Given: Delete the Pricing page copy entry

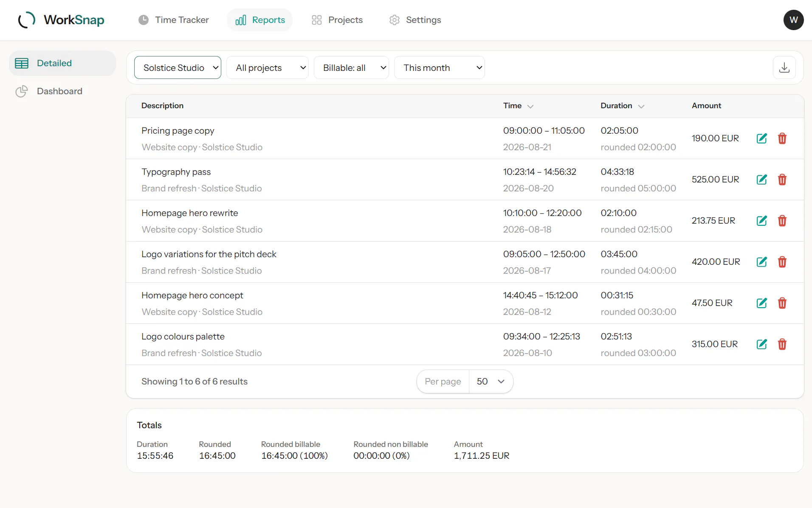Looking at the screenshot, I should tap(782, 138).
